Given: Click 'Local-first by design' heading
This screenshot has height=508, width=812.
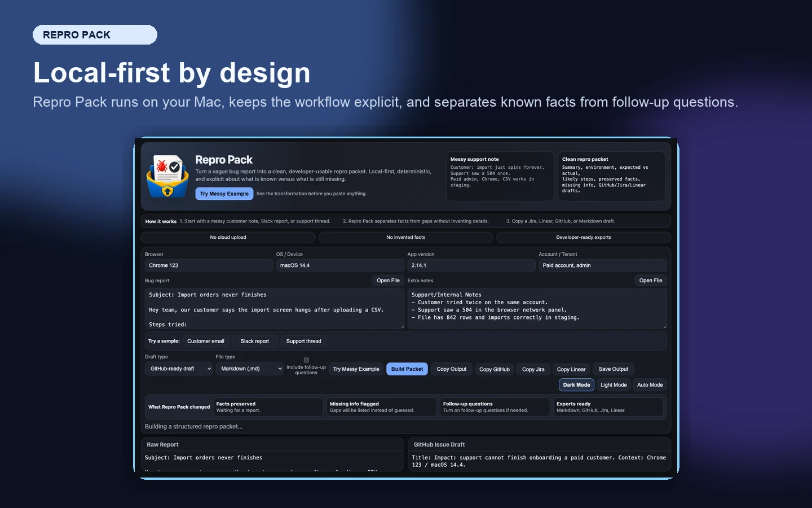Looking at the screenshot, I should click(172, 73).
